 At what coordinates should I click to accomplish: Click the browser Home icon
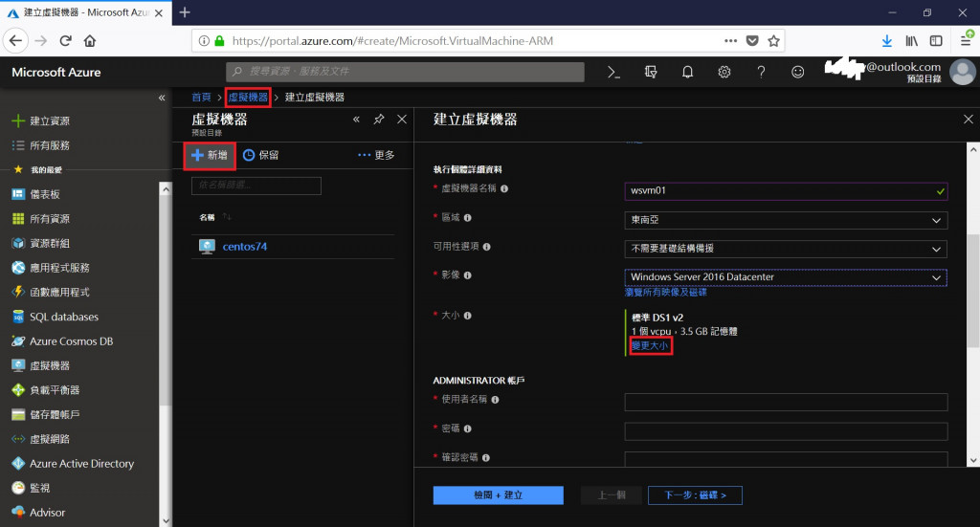pyautogui.click(x=90, y=41)
